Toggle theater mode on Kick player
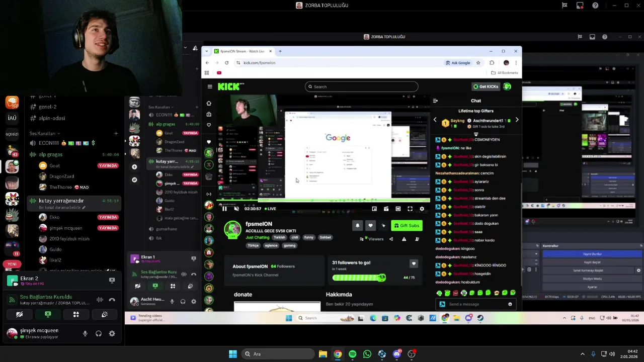 (398, 209)
